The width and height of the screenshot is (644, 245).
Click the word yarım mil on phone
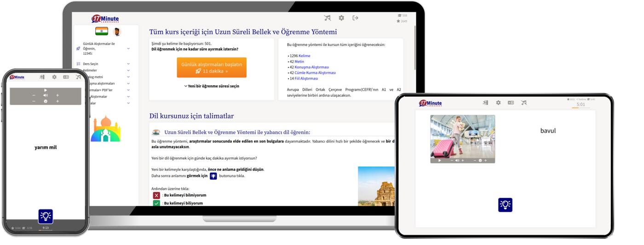[46, 147]
